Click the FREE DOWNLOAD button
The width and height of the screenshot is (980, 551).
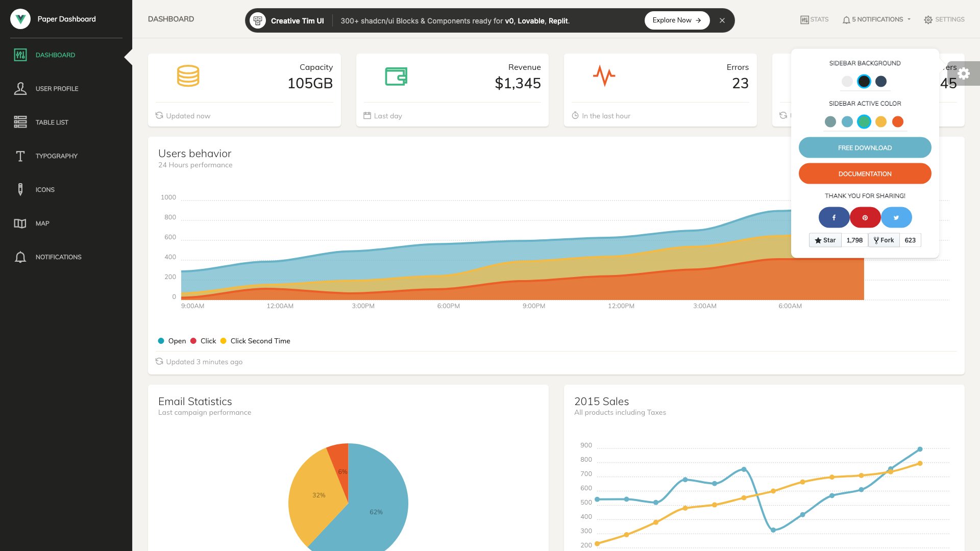[x=865, y=147]
